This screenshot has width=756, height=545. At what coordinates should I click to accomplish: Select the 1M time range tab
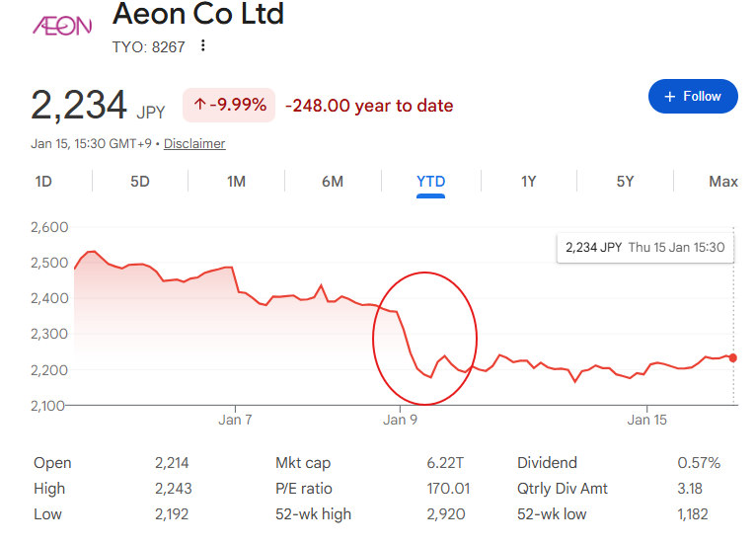(x=236, y=182)
